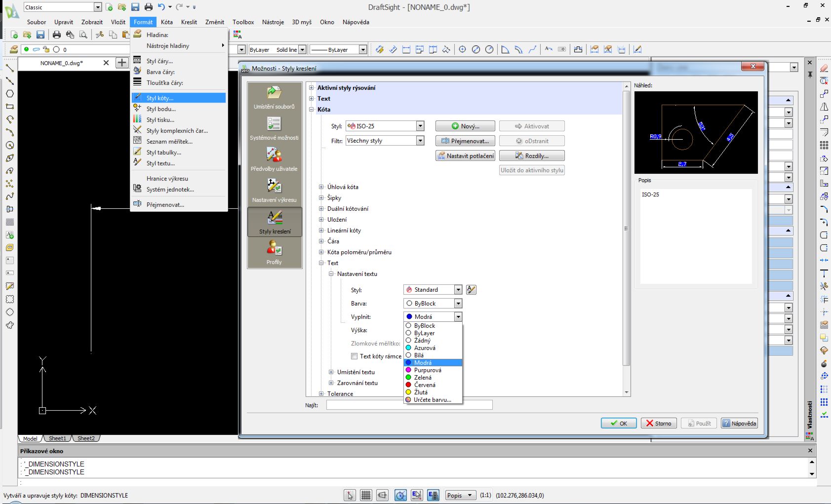Toggle the grid display icon in status bar
The image size is (831, 504).
(366, 495)
